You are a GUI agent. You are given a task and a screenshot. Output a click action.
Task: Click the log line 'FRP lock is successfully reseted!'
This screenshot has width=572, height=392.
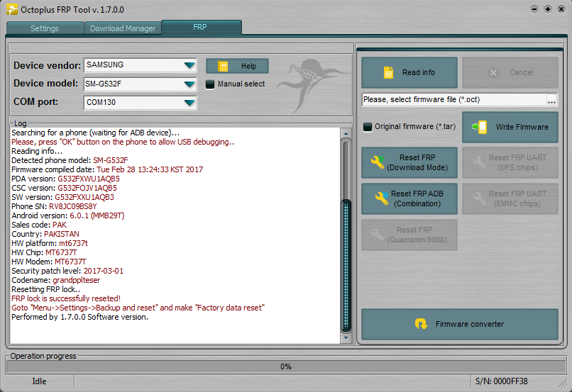tap(66, 298)
